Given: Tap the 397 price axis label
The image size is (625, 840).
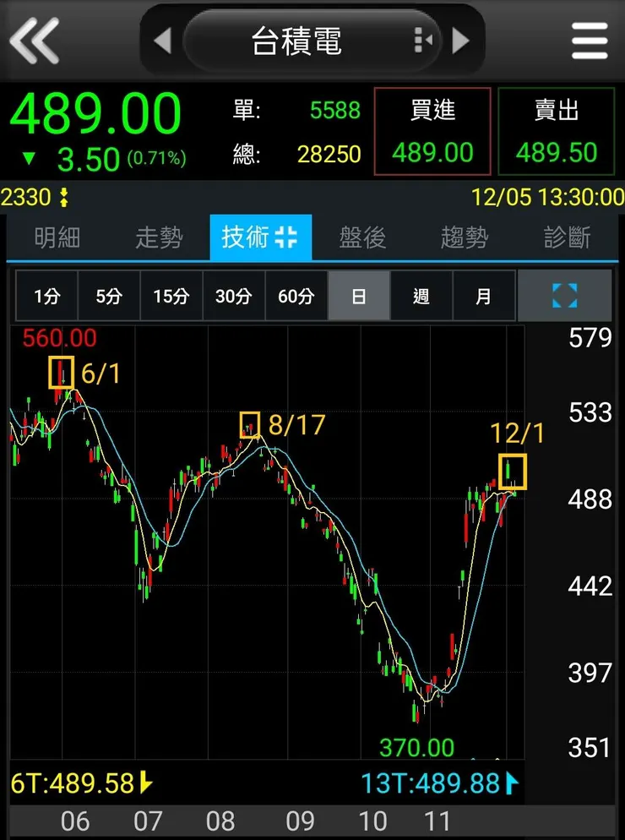Looking at the screenshot, I should (590, 673).
